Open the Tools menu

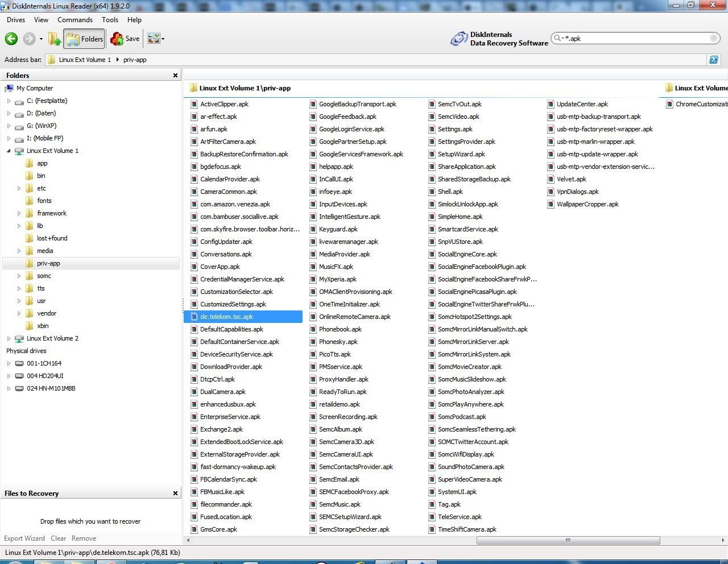click(110, 19)
